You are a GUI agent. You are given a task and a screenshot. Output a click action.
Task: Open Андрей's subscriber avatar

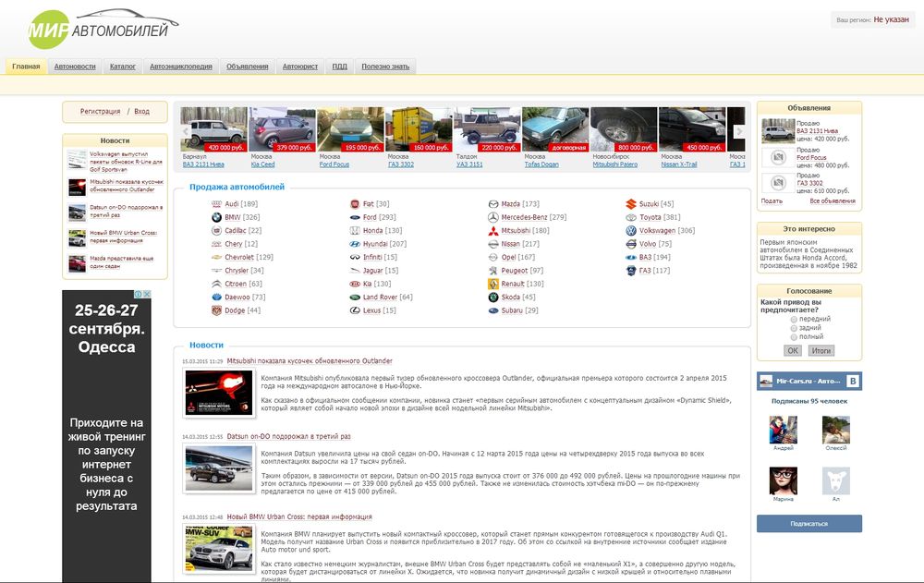point(784,430)
